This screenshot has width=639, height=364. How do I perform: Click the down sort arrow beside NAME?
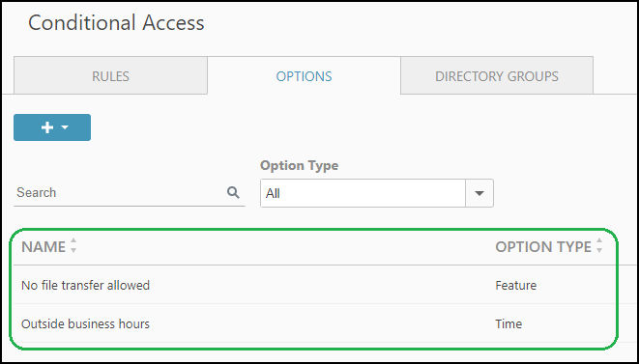coord(73,250)
